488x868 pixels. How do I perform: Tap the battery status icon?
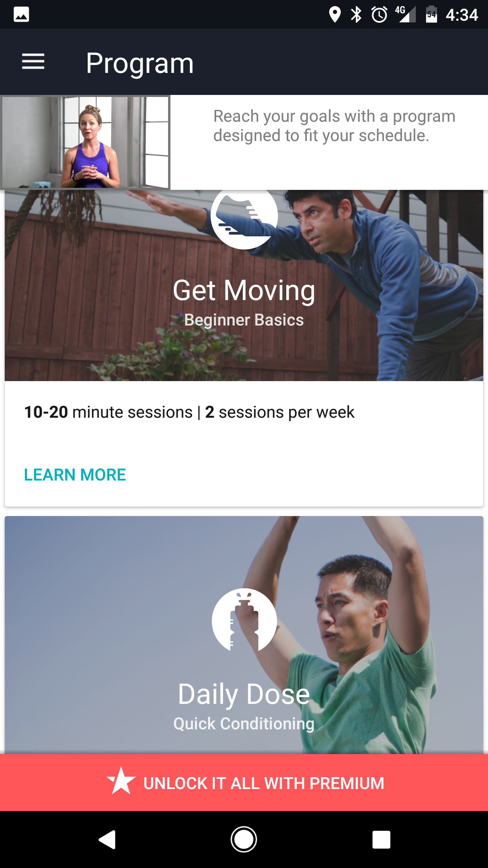point(431,14)
